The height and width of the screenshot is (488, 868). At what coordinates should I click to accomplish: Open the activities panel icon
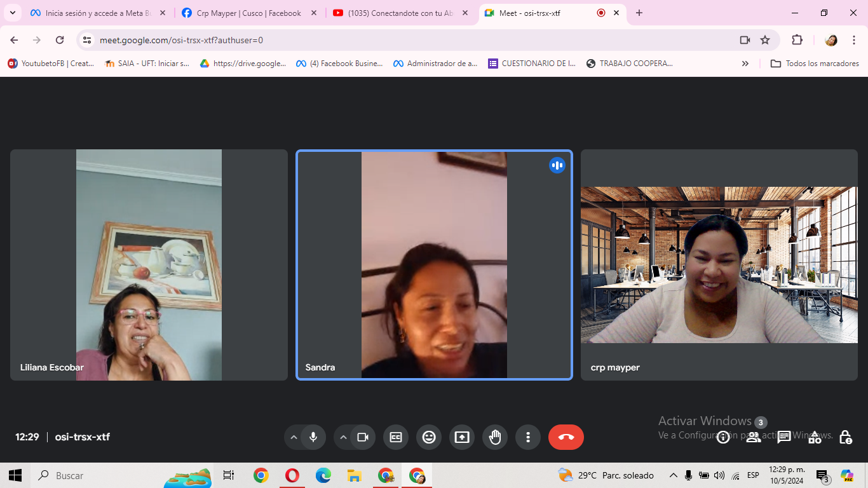pos(815,437)
